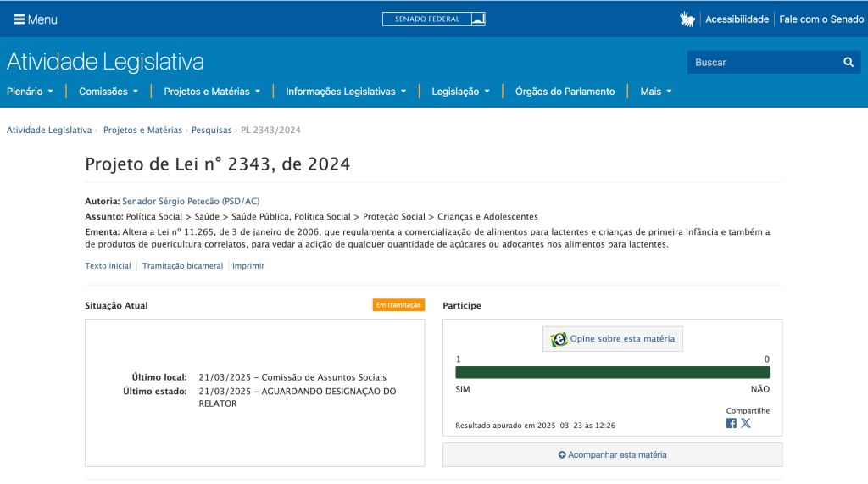Open the hamburger Menu icon

19,19
